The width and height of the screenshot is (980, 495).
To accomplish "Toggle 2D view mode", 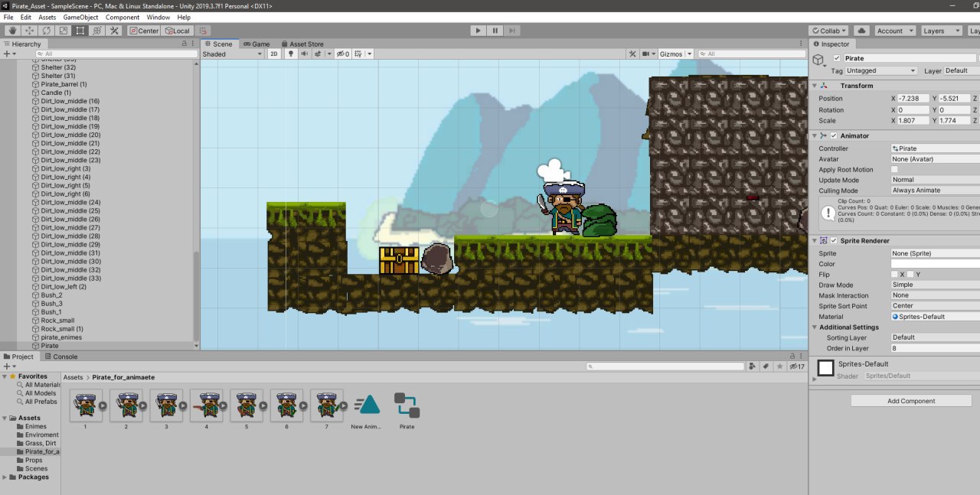I will [274, 54].
